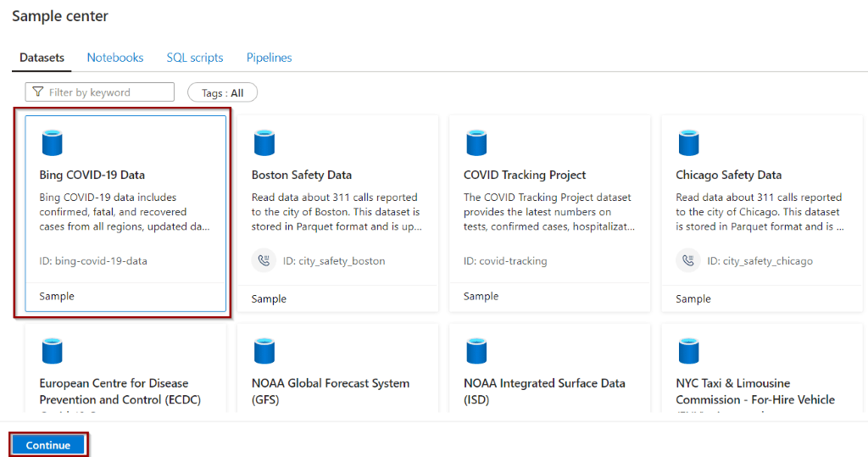Select the NOAA Global Forecast System (GFS) title
This screenshot has width=868, height=457.
coord(331,391)
